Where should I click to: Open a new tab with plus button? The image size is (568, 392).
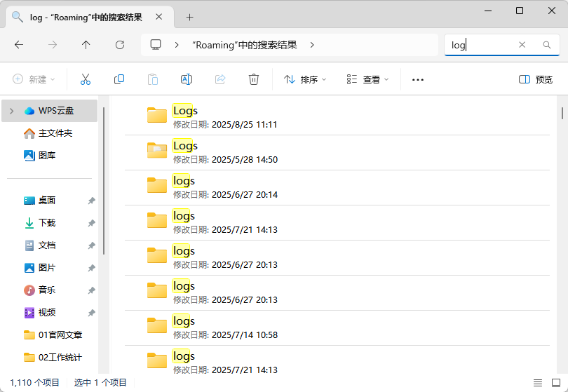tap(190, 18)
